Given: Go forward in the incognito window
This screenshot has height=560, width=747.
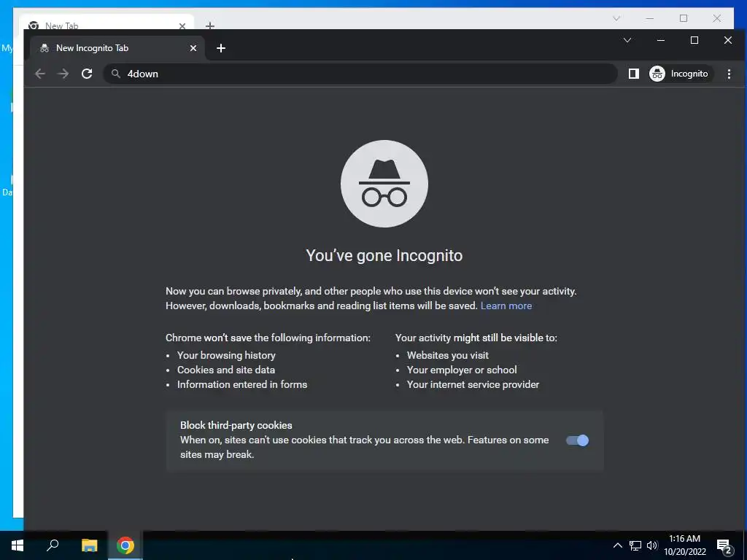Looking at the screenshot, I should (x=63, y=74).
